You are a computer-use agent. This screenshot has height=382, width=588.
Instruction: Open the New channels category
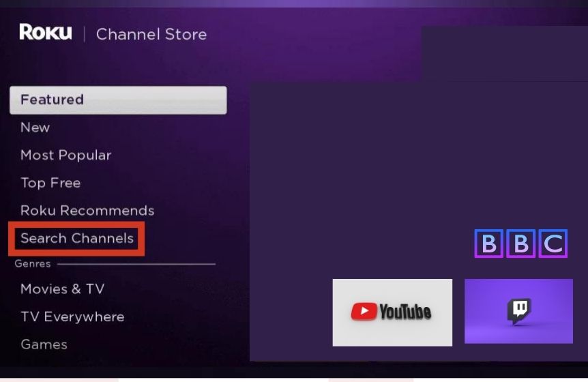point(35,128)
